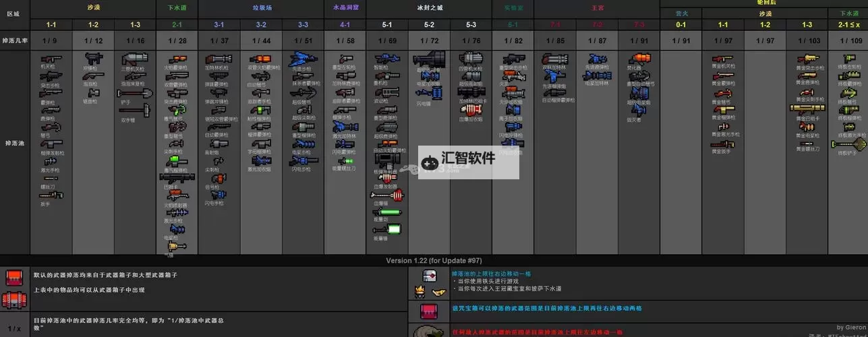Click the 3-2 level cell
Screen dimensions: 868x337
261,25
